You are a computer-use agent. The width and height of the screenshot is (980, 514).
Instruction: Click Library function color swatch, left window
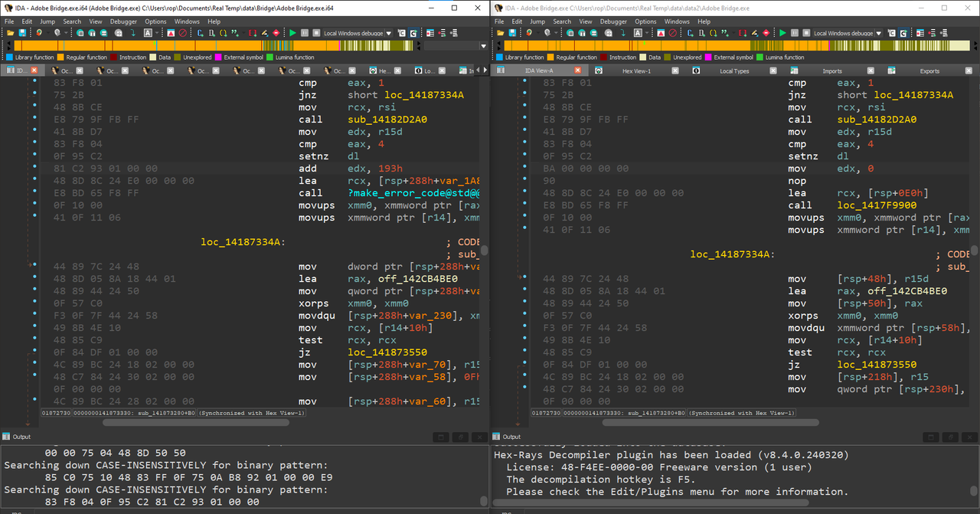coord(9,57)
